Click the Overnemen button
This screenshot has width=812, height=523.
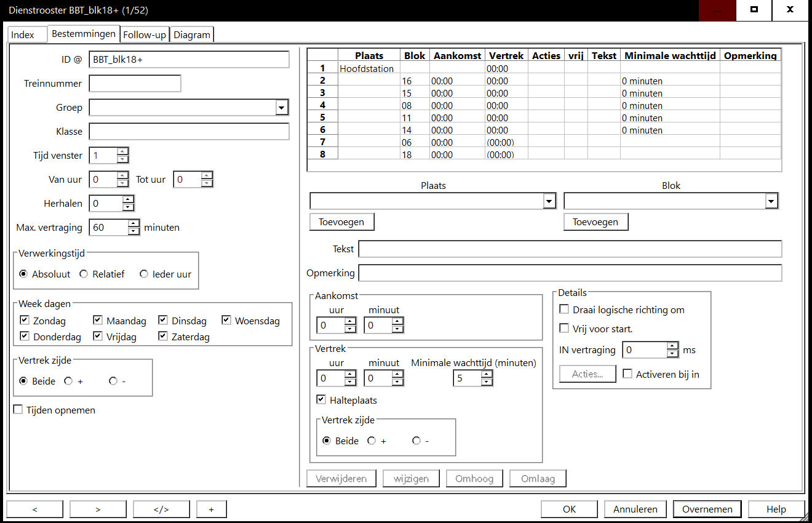707,509
